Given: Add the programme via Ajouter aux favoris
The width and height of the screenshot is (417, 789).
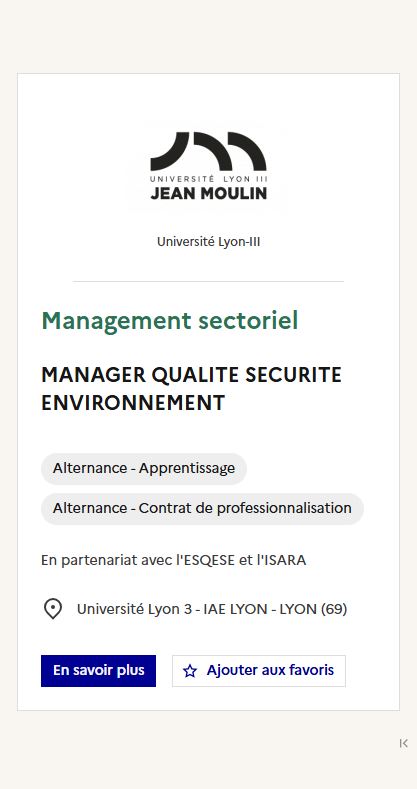Looking at the screenshot, I should click(x=259, y=671).
